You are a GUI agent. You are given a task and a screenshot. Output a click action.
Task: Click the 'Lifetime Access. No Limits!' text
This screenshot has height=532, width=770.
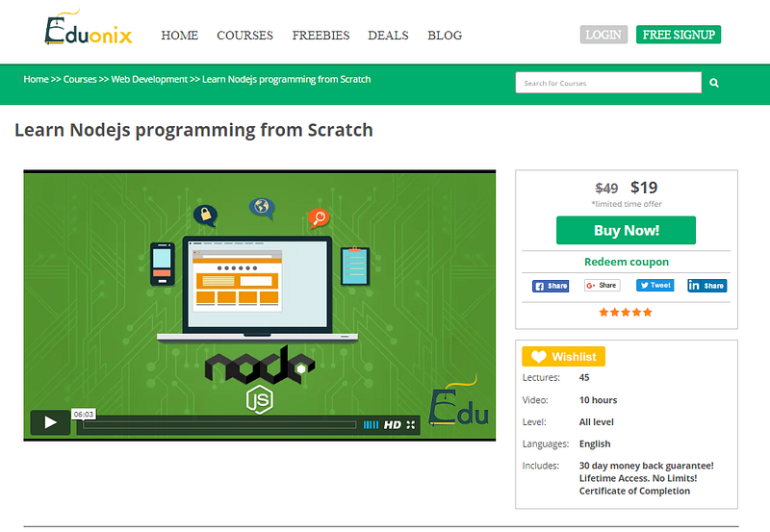pos(638,478)
